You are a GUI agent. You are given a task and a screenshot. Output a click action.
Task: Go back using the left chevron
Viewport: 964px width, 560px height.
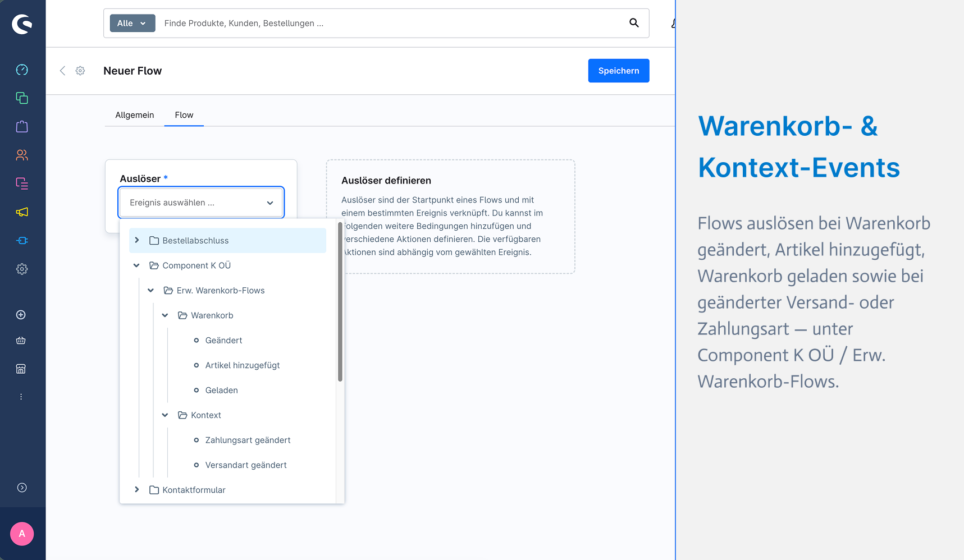[x=62, y=71]
